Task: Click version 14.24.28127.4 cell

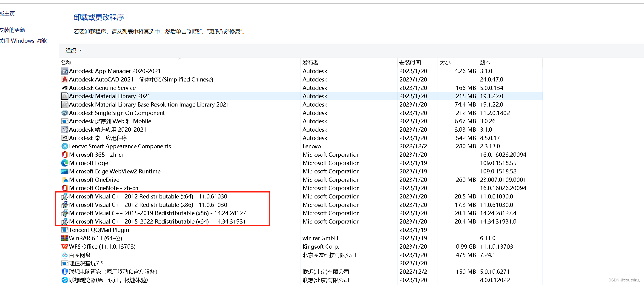Action: tap(498, 213)
